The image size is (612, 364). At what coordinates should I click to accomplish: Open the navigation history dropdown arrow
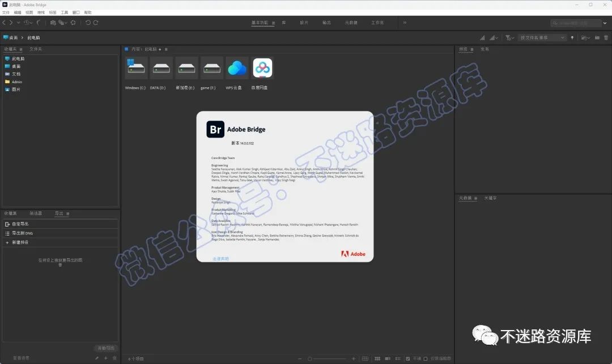coord(18,23)
